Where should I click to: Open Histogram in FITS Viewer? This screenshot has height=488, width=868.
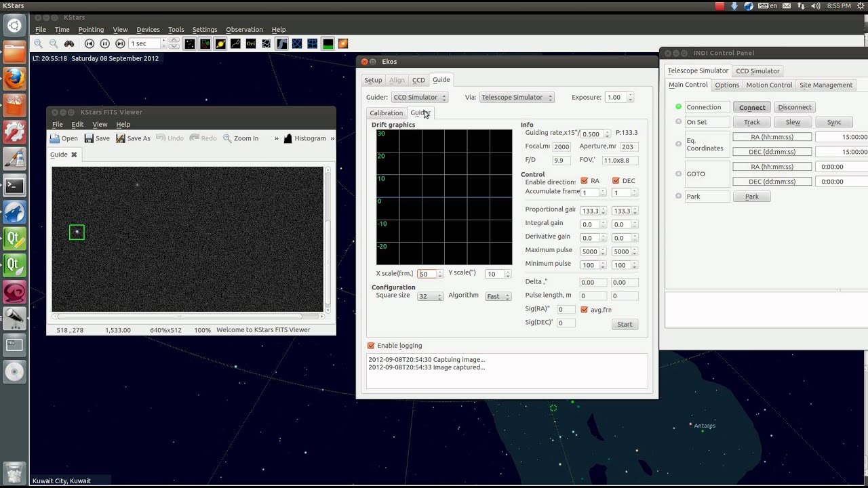[x=304, y=138]
